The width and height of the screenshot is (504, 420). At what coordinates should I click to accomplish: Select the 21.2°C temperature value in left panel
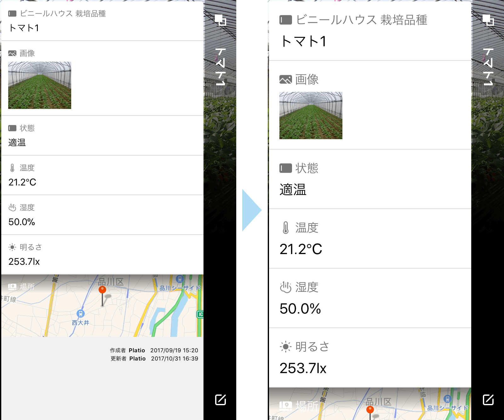pos(22,182)
